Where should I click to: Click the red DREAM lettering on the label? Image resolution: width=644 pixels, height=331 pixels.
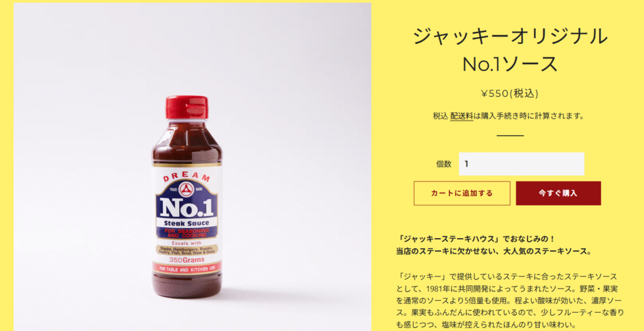point(187,176)
